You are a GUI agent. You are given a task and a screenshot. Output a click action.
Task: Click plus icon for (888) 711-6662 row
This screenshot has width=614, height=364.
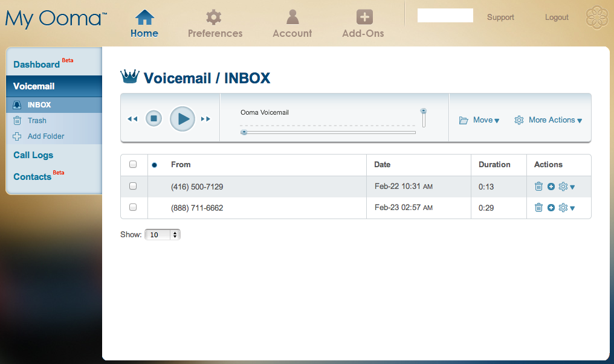tap(551, 208)
